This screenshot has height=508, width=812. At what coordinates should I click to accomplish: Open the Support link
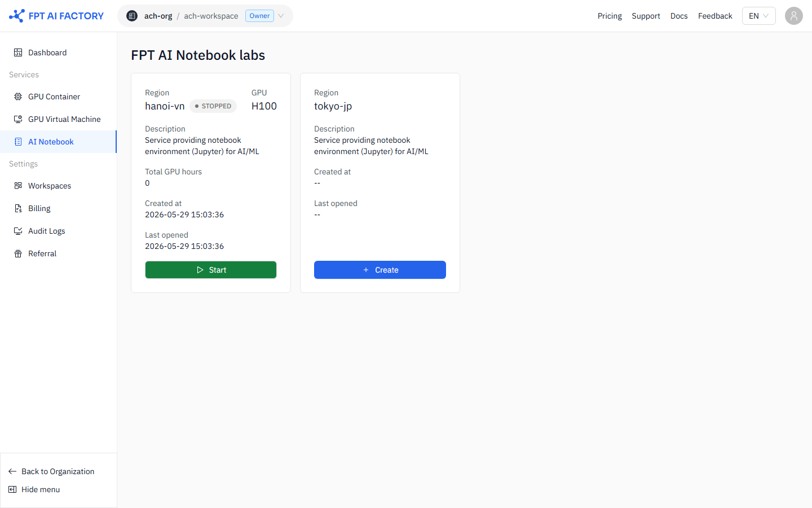click(x=646, y=16)
